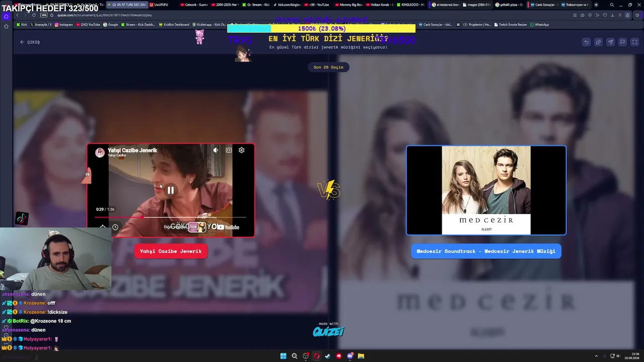The image size is (644, 362).
Task: Open a new browser tab
Action: [596, 5]
